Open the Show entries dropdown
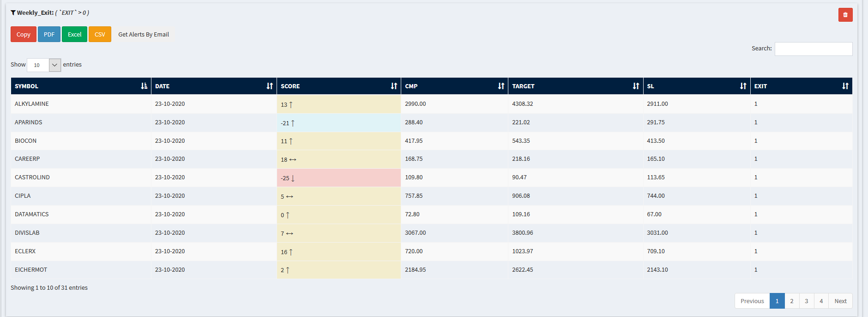The width and height of the screenshot is (868, 317). [x=44, y=65]
